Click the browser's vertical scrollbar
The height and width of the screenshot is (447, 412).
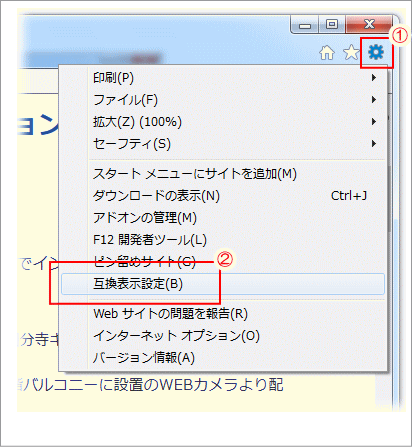[x=390, y=199]
